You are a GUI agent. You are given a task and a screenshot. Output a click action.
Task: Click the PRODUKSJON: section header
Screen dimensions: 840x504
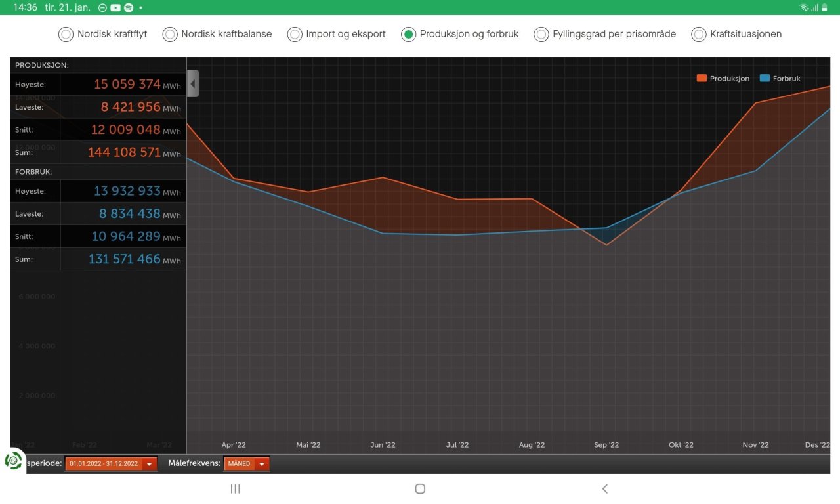tap(42, 65)
